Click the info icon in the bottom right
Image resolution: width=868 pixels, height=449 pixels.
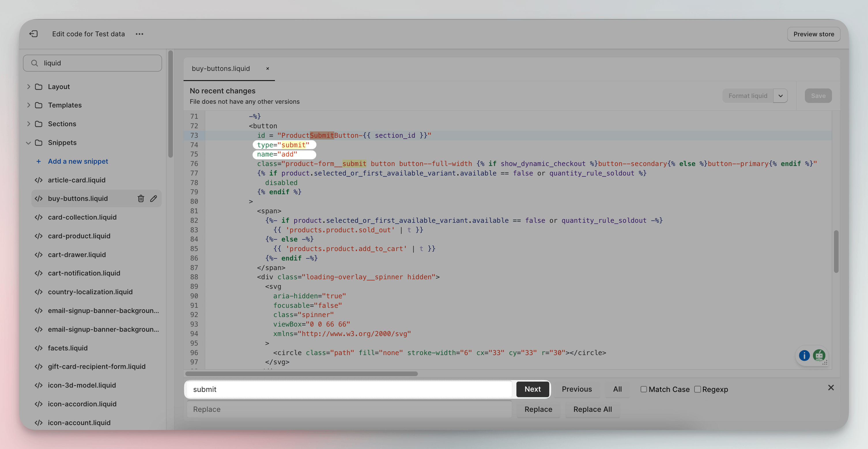(805, 356)
